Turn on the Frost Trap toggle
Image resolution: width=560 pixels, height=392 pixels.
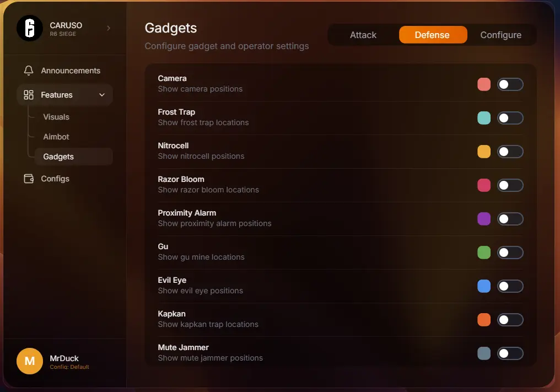coord(510,118)
